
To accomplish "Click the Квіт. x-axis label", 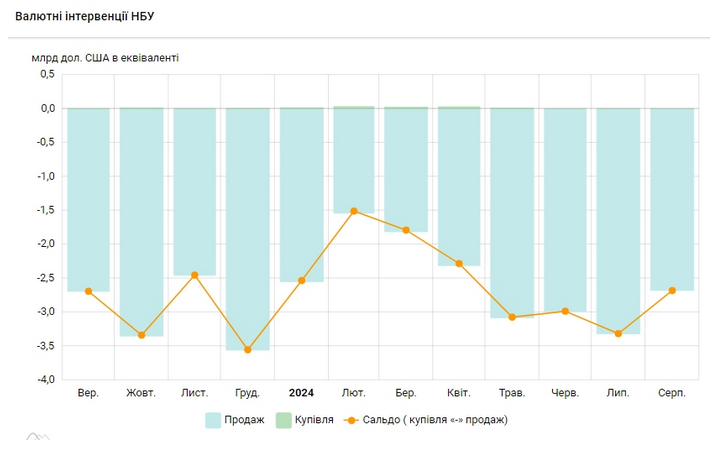I will (459, 394).
